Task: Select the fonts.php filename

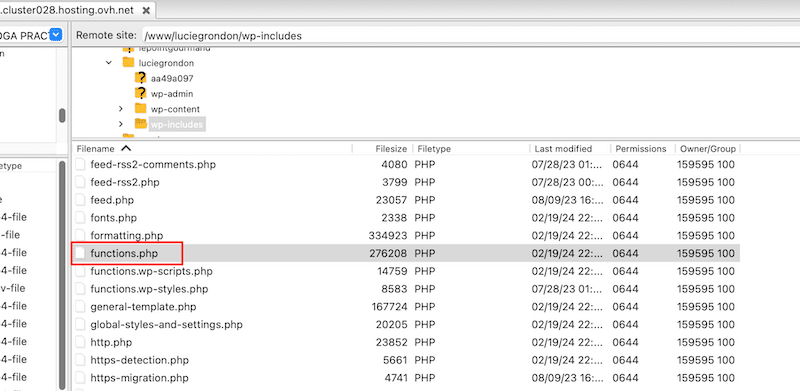Action: 114,218
